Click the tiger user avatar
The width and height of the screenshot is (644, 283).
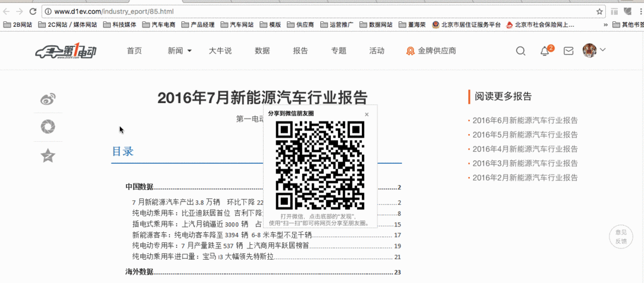point(589,50)
